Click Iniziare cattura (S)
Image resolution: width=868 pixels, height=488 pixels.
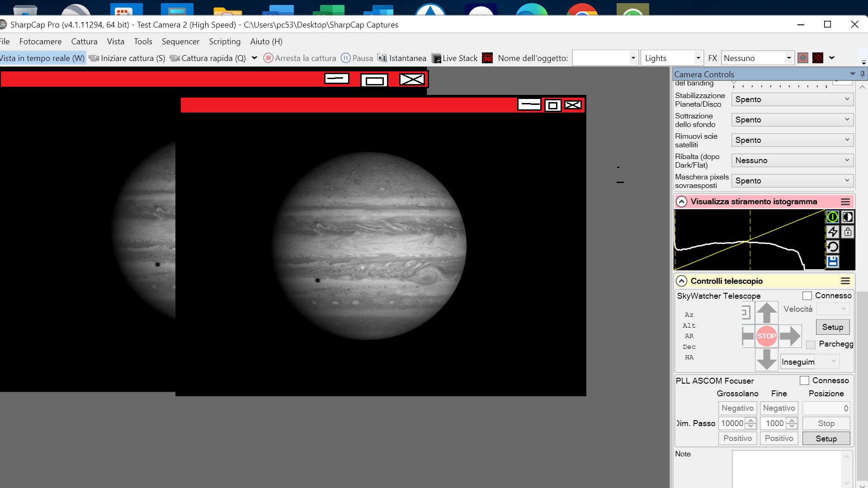pyautogui.click(x=127, y=58)
